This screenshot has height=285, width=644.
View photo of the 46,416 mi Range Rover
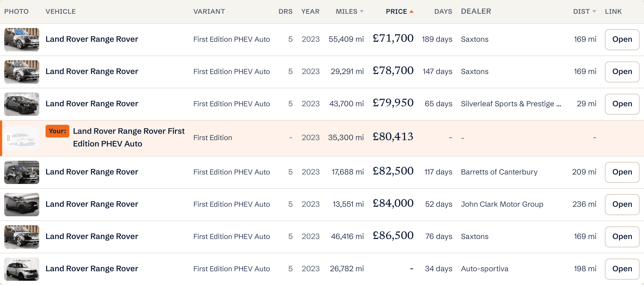pyautogui.click(x=22, y=237)
